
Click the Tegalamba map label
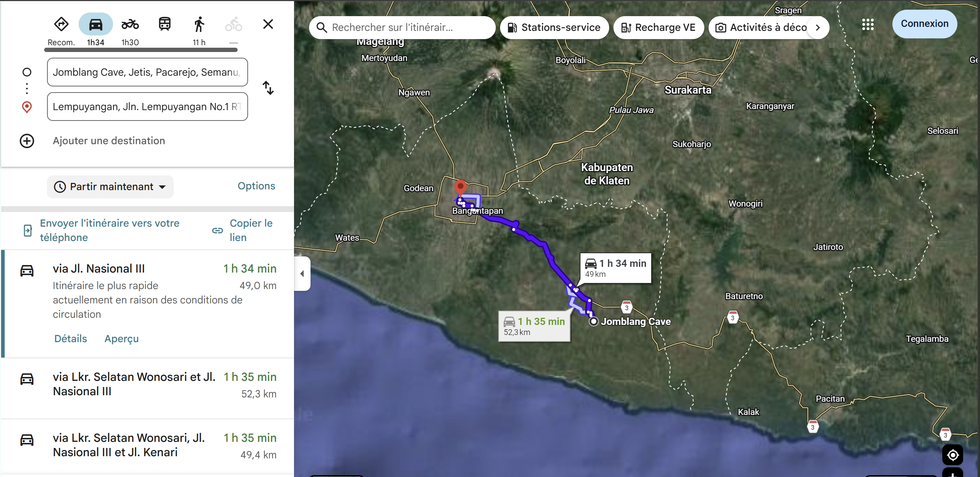click(x=927, y=339)
